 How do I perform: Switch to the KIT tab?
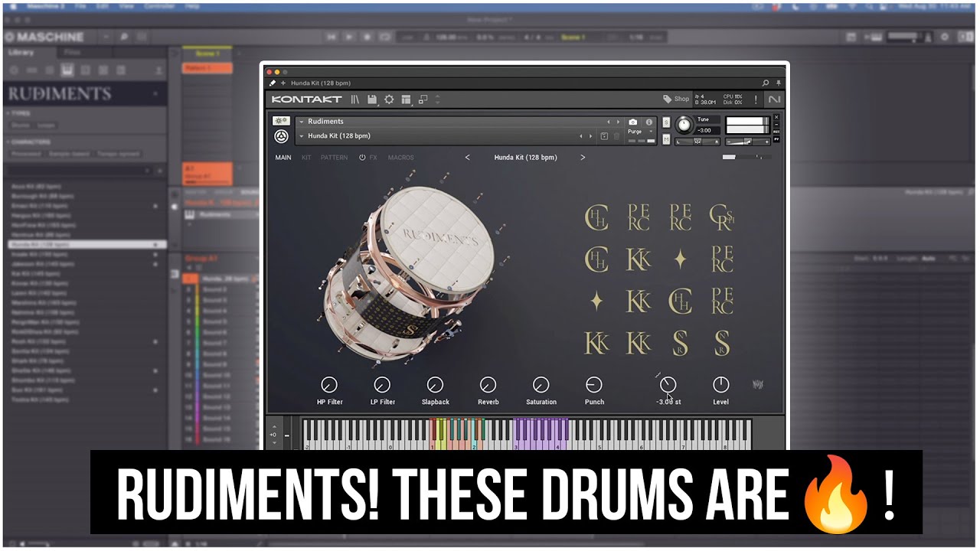click(306, 158)
